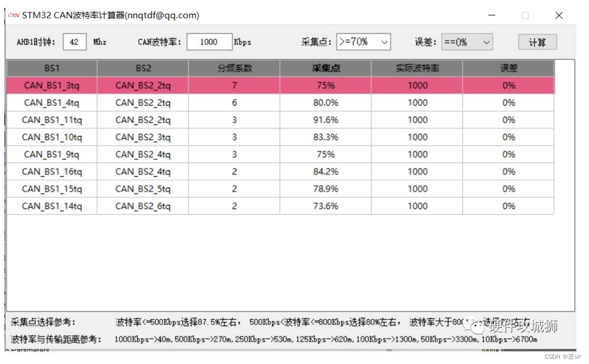Screen dimensions: 589x364
Task: Click the 采集点 column header
Action: 325,68
